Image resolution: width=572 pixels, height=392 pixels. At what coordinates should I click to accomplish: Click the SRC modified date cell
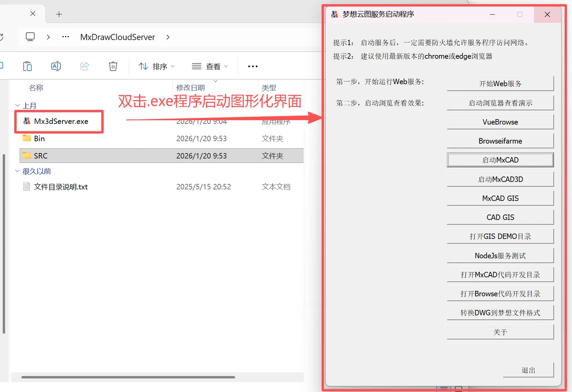201,156
